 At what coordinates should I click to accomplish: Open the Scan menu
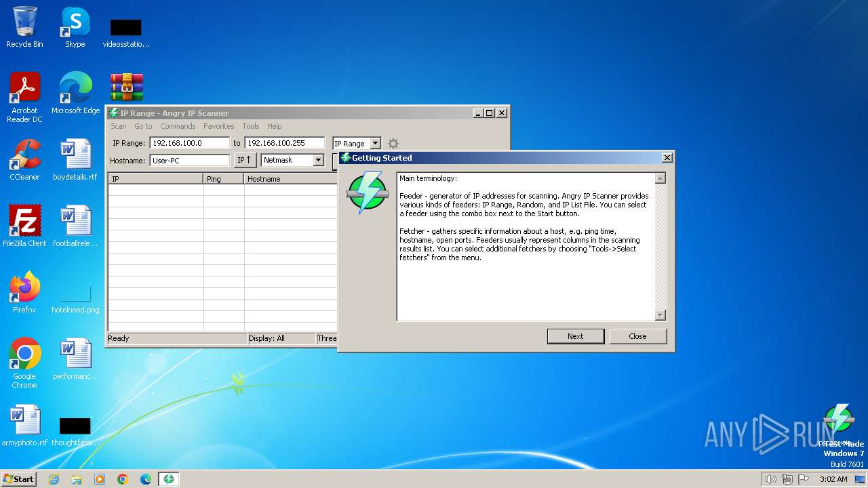pos(119,126)
